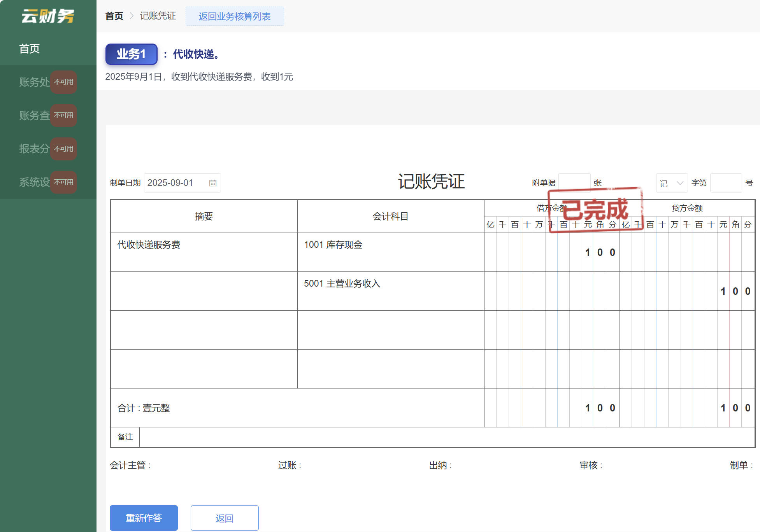Open the 记 voucher word dropdown
This screenshot has height=532, width=760.
coord(672,183)
